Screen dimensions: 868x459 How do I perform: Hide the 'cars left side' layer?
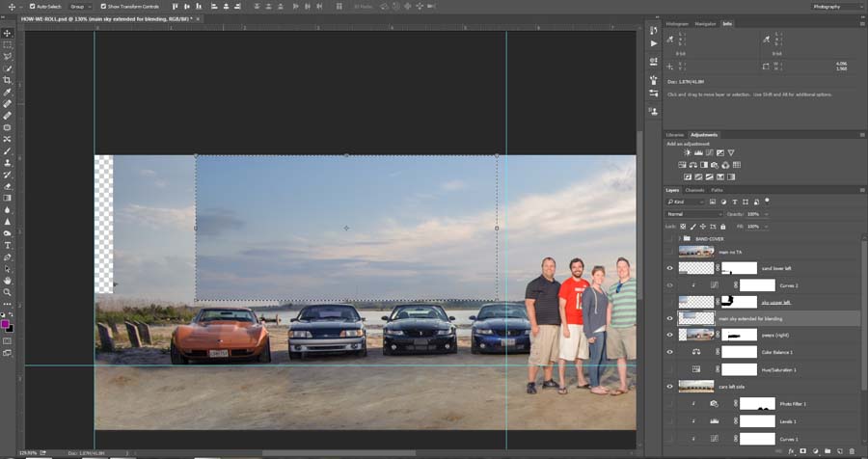tap(670, 387)
